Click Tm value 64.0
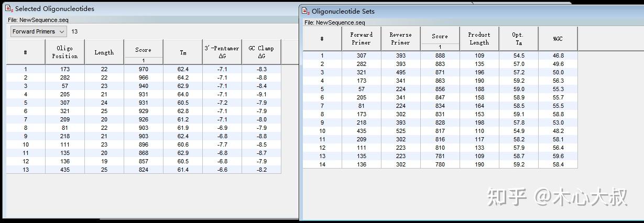This screenshot has height=223, width=644. coord(183,94)
